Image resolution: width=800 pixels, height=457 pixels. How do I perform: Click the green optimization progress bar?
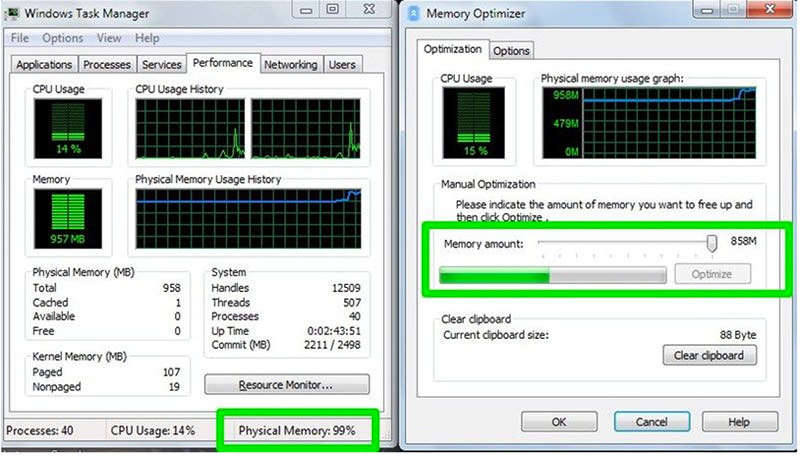(x=553, y=274)
